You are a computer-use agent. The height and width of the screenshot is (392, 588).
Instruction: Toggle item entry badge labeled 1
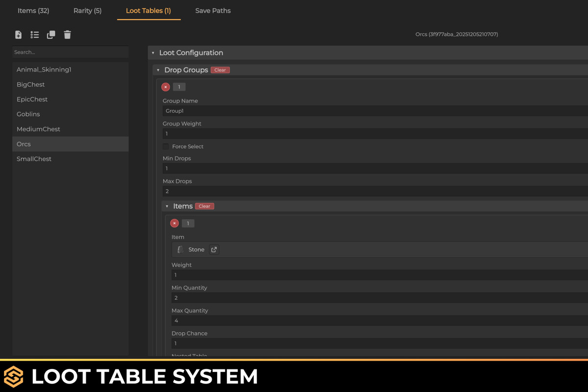188,223
